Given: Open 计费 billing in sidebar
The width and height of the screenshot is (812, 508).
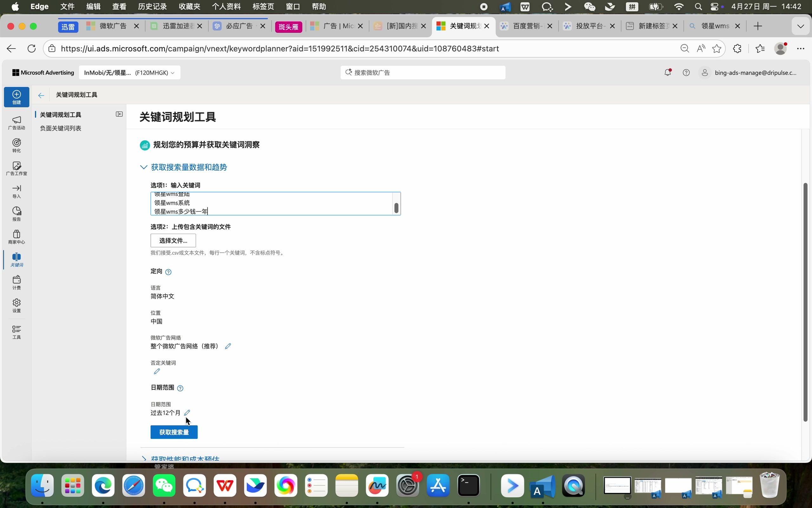Looking at the screenshot, I should pos(16,283).
